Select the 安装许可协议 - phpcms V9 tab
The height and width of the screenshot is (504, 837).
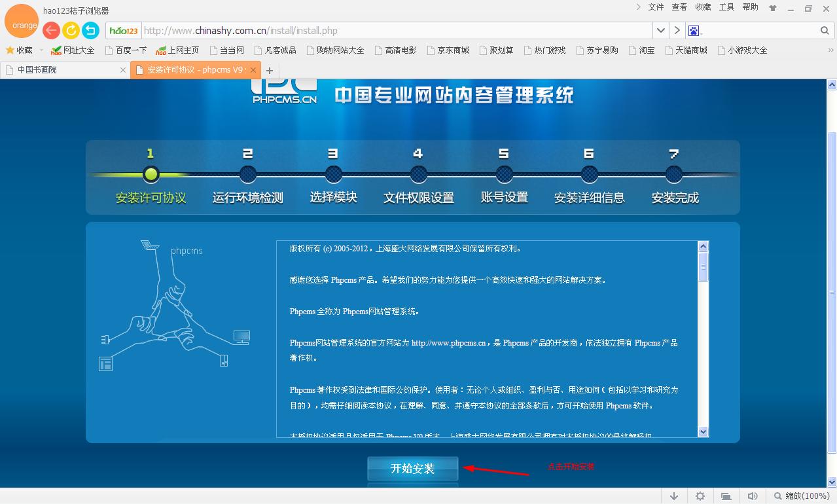(195, 70)
